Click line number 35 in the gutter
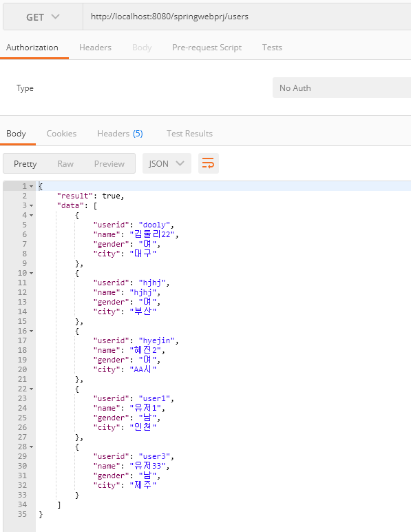The width and height of the screenshot is (411, 532). tap(22, 514)
